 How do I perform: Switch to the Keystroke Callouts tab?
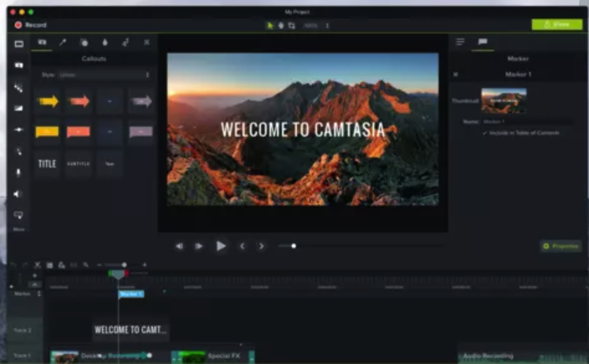[147, 42]
